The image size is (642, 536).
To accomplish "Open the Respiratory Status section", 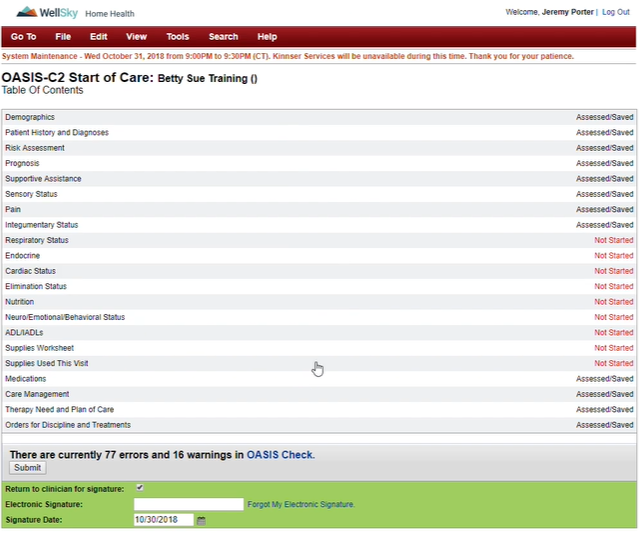I will (37, 240).
